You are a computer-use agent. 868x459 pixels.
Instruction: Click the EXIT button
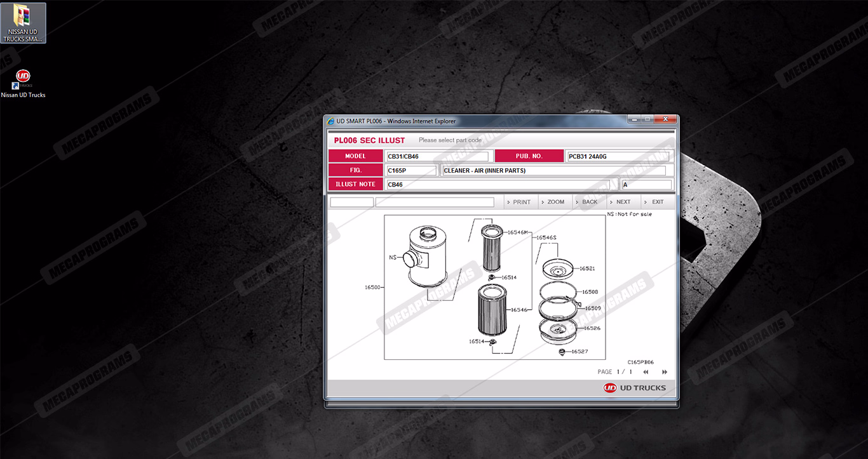[x=658, y=202]
